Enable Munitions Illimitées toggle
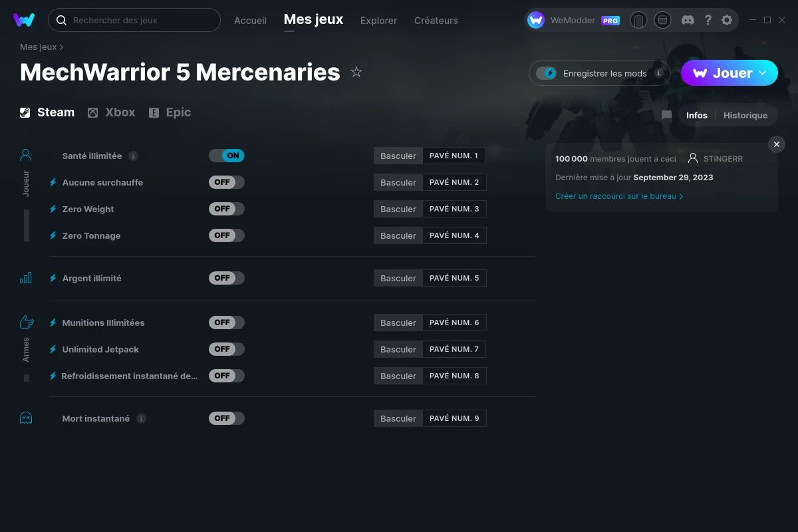This screenshot has height=532, width=798. 227,323
